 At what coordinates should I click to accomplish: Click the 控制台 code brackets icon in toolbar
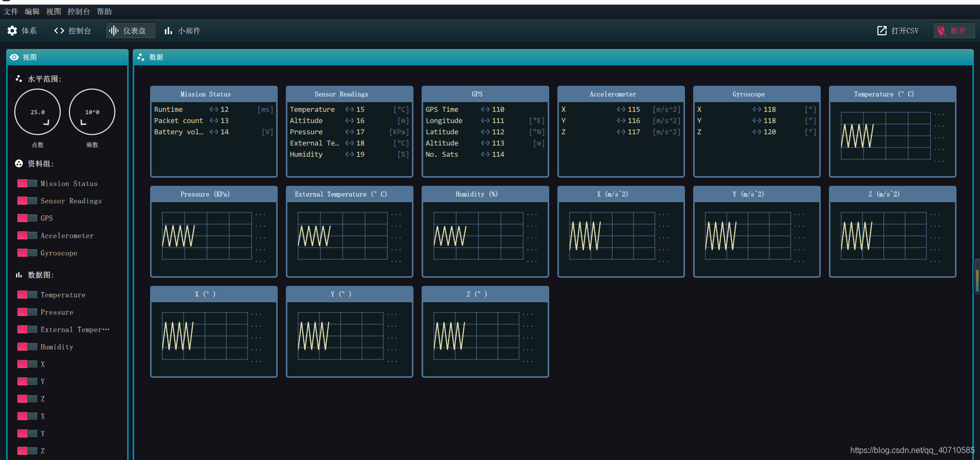pyautogui.click(x=59, y=31)
